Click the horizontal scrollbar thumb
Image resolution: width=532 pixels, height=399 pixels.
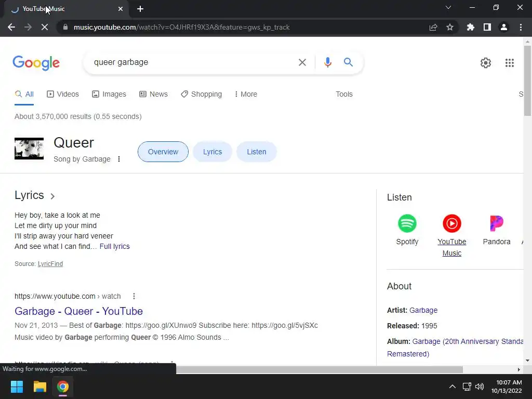[320, 369]
